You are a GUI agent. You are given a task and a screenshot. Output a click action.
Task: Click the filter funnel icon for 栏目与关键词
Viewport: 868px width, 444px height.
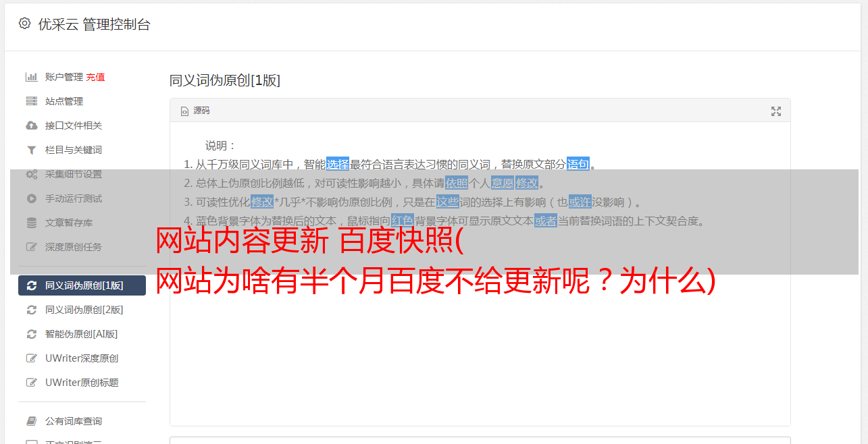(x=31, y=150)
